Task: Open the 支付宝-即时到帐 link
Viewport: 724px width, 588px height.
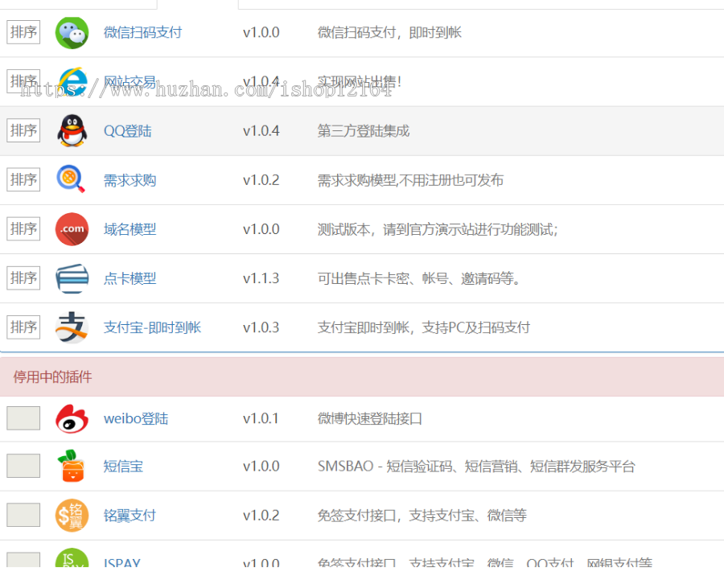Action: (151, 327)
